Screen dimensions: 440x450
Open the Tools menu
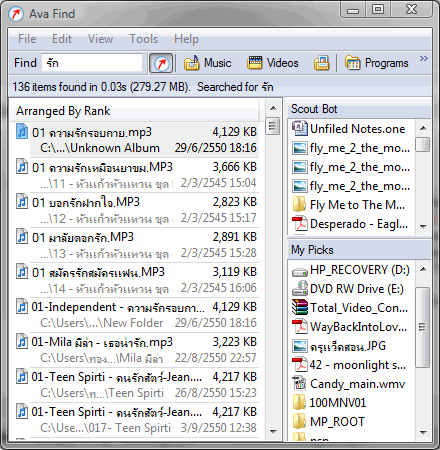[143, 39]
